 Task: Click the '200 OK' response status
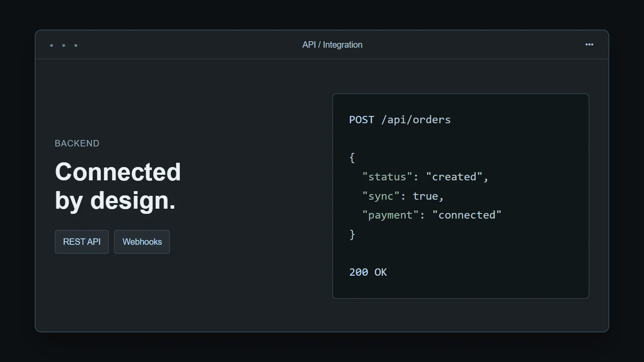(368, 272)
